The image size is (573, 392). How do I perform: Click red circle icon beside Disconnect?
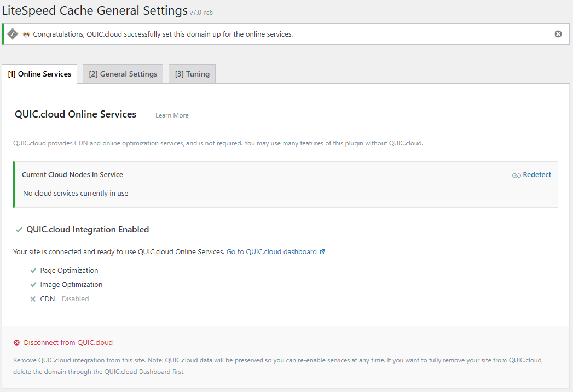click(17, 343)
